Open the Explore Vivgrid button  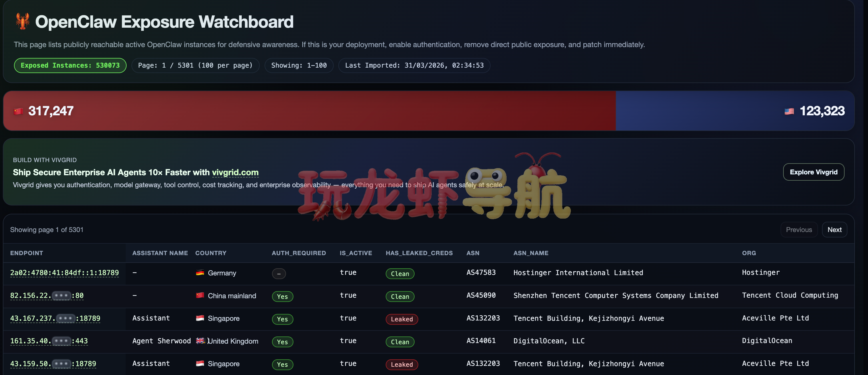coord(813,172)
